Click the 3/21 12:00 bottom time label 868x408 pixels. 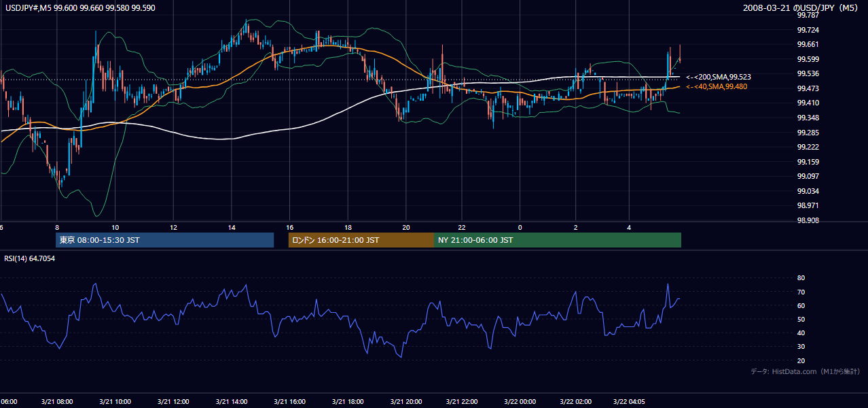(173, 402)
